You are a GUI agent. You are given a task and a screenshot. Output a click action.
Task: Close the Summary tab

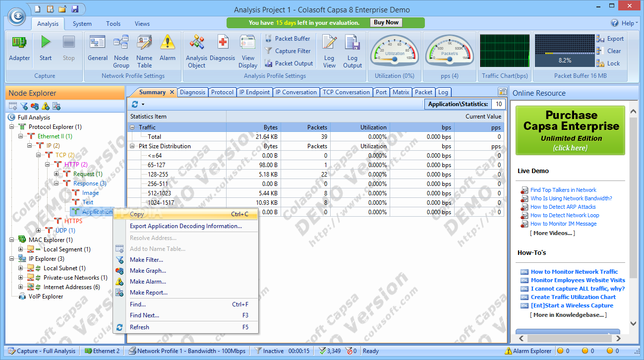pyautogui.click(x=172, y=92)
